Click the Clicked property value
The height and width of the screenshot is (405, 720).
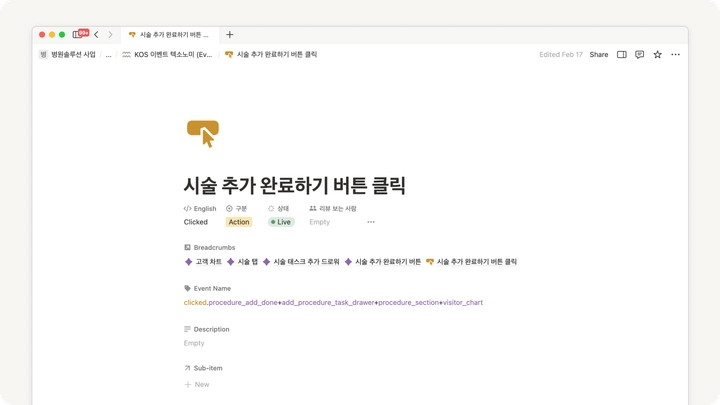click(x=196, y=222)
